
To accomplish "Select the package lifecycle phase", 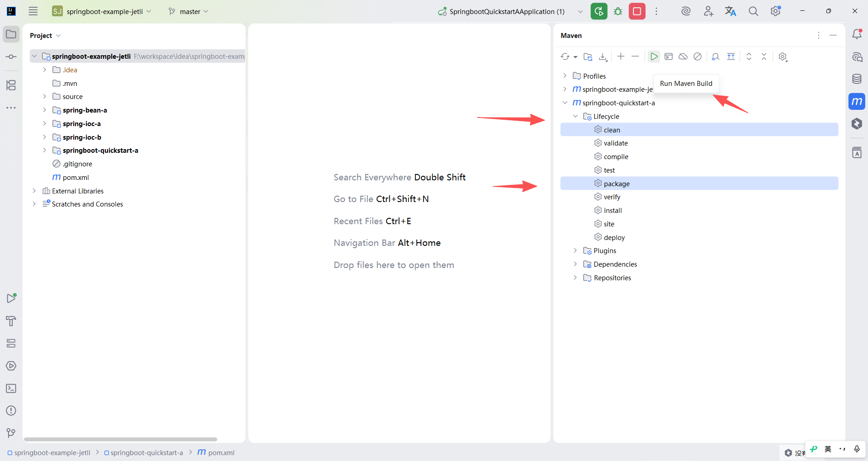I will (699, 183).
